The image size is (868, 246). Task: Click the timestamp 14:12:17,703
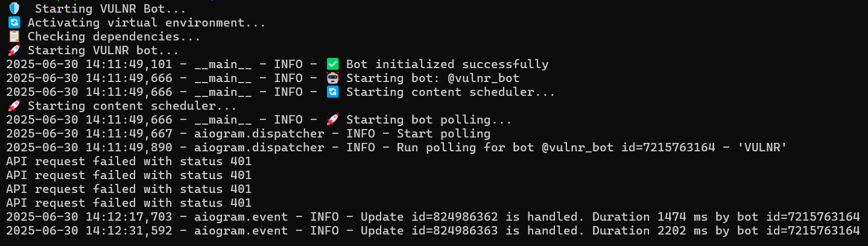[x=128, y=217]
